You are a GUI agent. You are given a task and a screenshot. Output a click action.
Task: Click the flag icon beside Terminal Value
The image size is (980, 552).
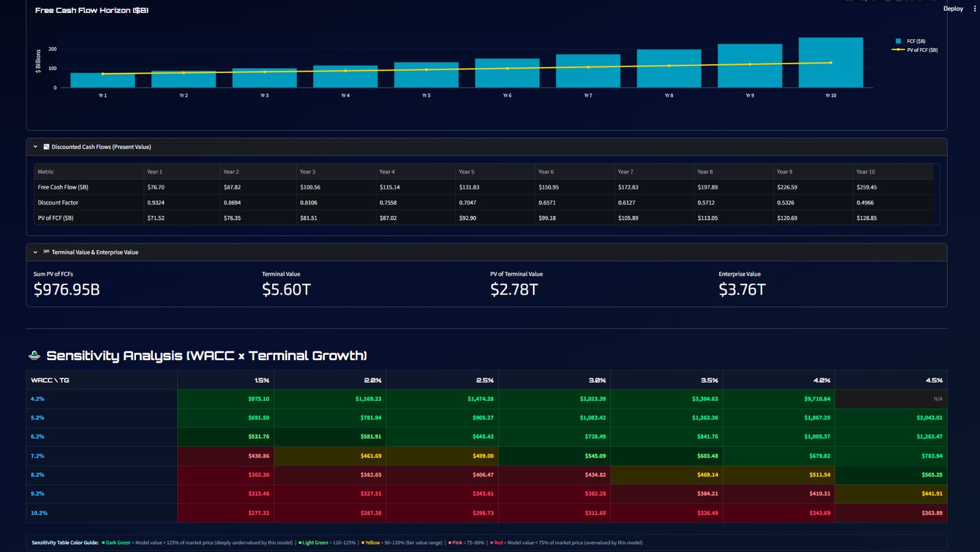(x=47, y=252)
